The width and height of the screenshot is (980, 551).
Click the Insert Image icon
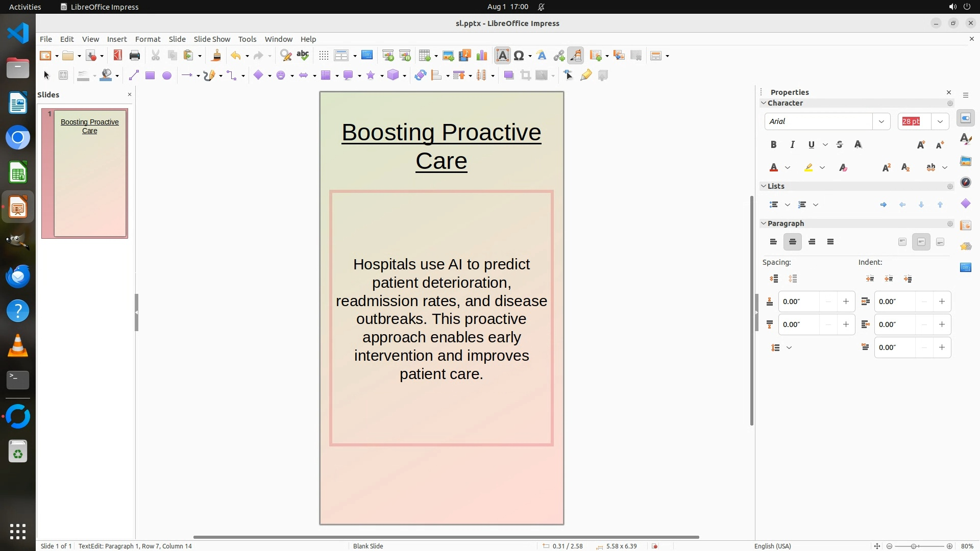[448, 56]
